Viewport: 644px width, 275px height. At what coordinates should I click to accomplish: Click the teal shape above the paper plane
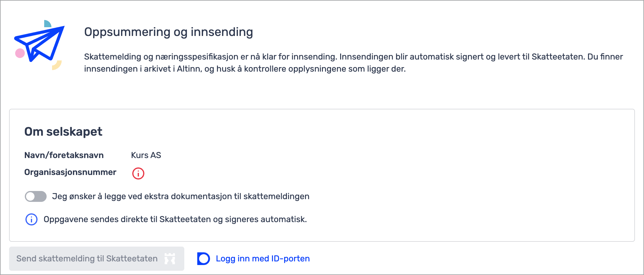47,24
